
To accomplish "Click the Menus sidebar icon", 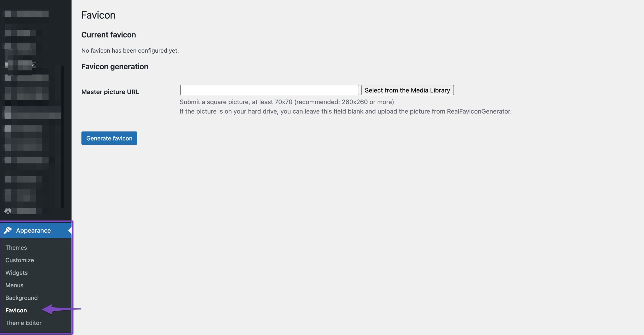I will pos(15,285).
